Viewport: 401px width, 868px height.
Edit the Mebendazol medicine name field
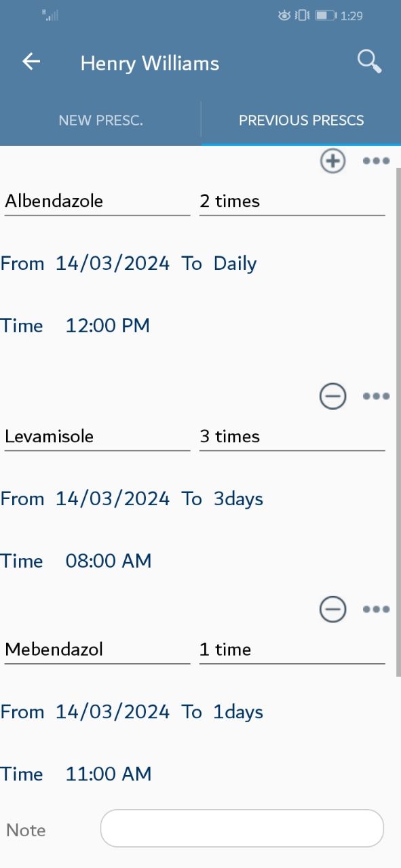tap(97, 650)
